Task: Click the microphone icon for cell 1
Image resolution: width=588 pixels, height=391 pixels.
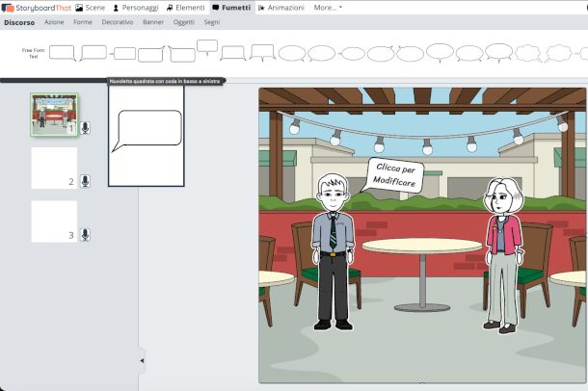Action: (85, 128)
